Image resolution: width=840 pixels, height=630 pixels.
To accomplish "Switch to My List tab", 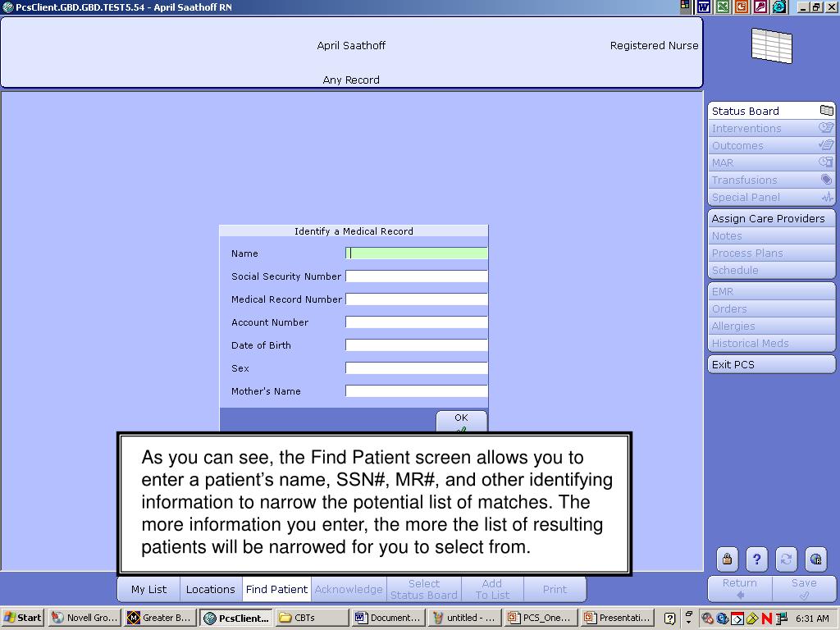I will pyautogui.click(x=149, y=589).
